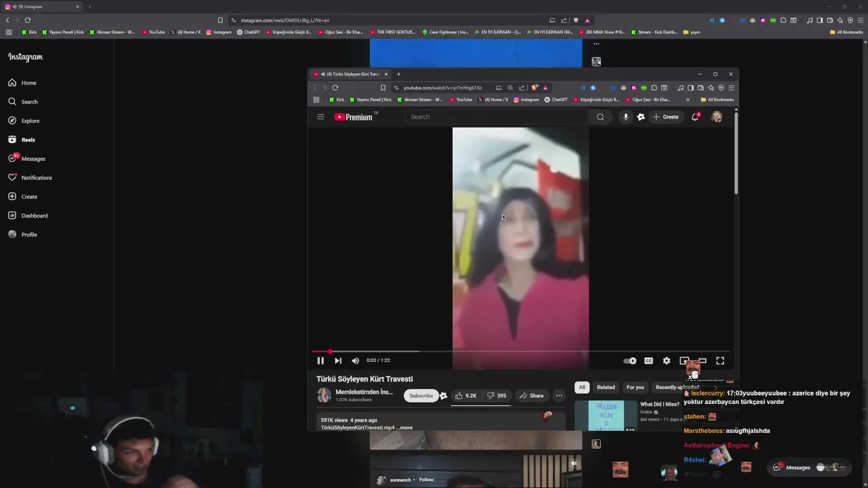Select the All filter chip
Viewport: 868px width, 488px height.
click(582, 387)
